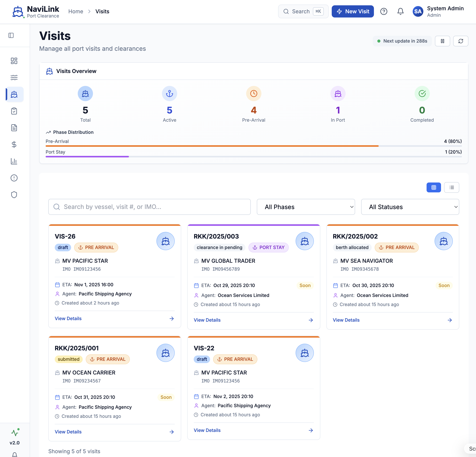View Details for RKK/2025/003 visit
This screenshot has height=457, width=476.
click(207, 320)
